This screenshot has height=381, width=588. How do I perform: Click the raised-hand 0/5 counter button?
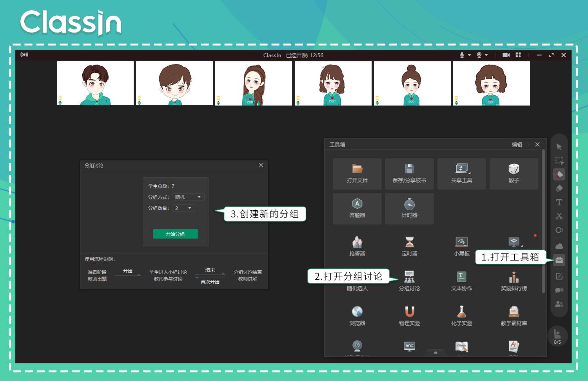tap(557, 336)
